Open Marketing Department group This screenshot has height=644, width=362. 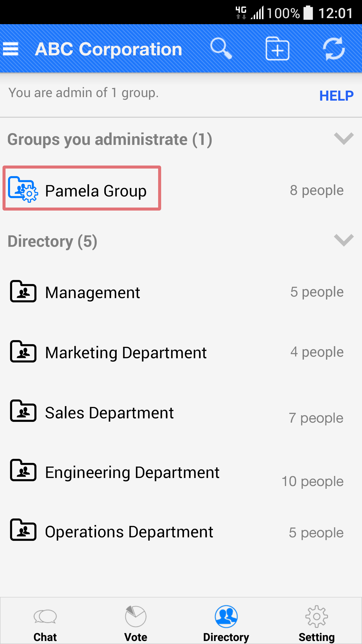pos(126,353)
